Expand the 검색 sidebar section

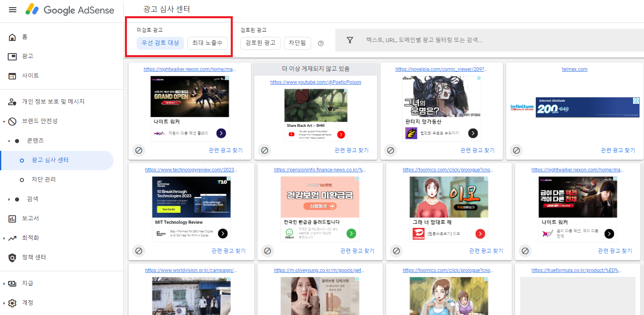9,199
